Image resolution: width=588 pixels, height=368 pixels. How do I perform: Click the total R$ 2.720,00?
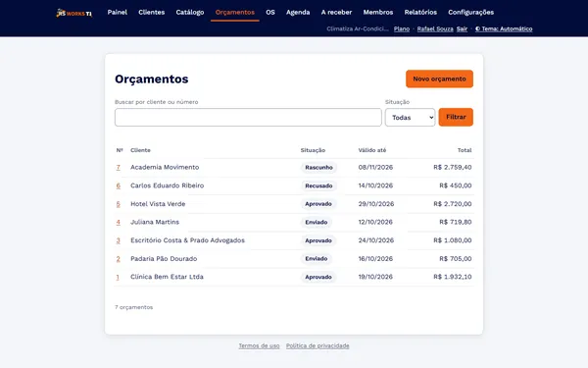click(453, 204)
